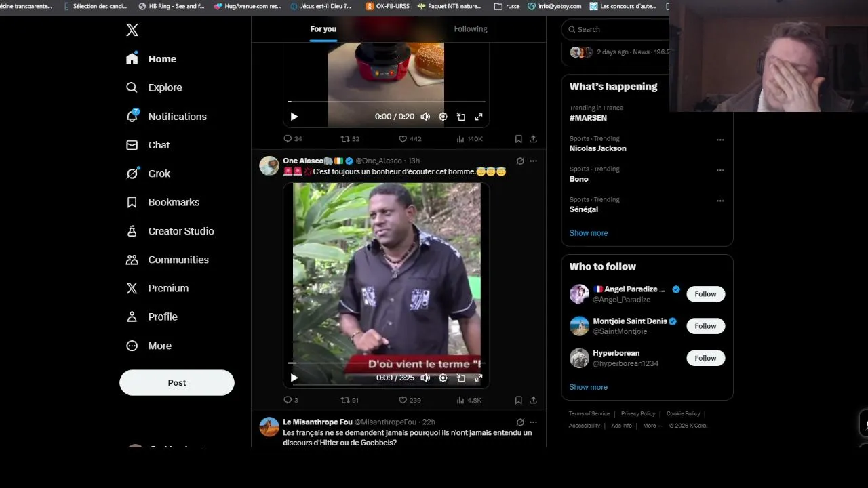Follow Montjoie Saint Denis

pyautogui.click(x=705, y=326)
